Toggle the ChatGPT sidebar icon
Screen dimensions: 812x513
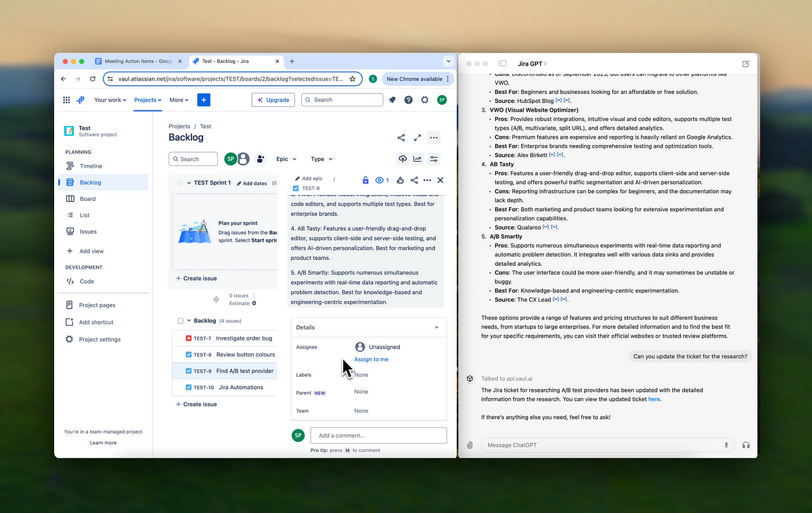pos(502,64)
